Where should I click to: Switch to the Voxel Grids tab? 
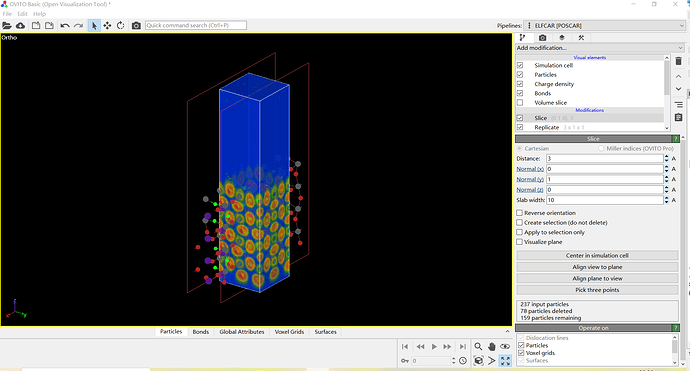coord(289,332)
